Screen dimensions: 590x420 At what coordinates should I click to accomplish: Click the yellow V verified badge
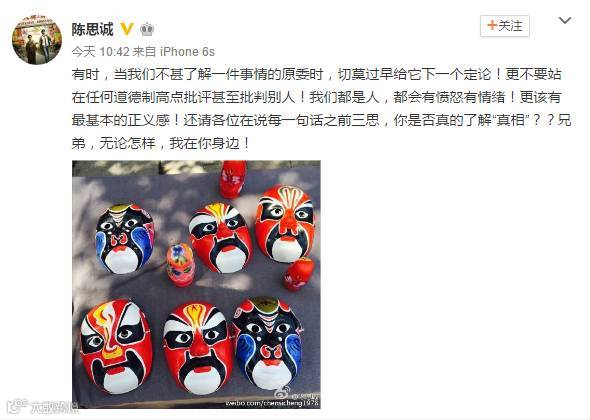pyautogui.click(x=127, y=29)
